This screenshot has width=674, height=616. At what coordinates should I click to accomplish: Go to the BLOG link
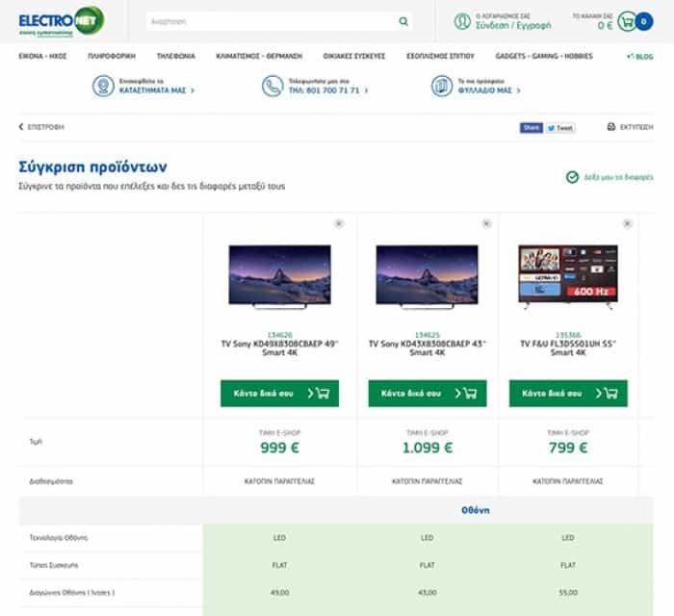click(640, 57)
